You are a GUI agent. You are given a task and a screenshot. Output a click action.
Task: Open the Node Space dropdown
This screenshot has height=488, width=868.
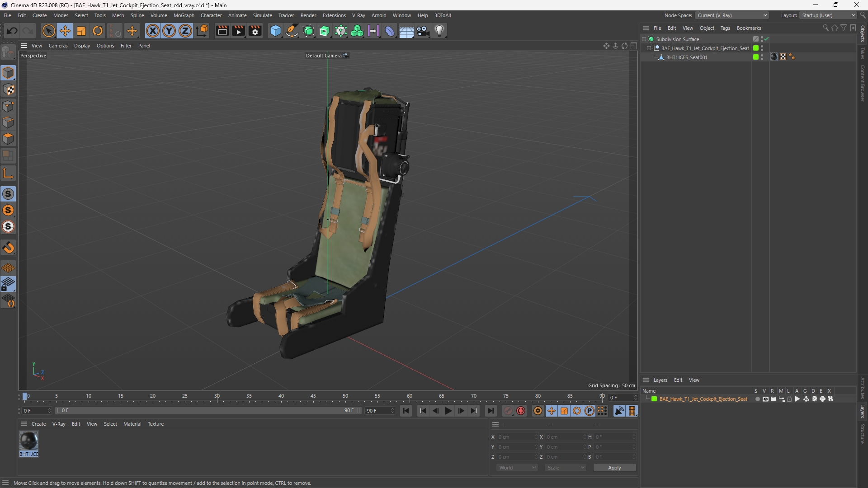[731, 15]
